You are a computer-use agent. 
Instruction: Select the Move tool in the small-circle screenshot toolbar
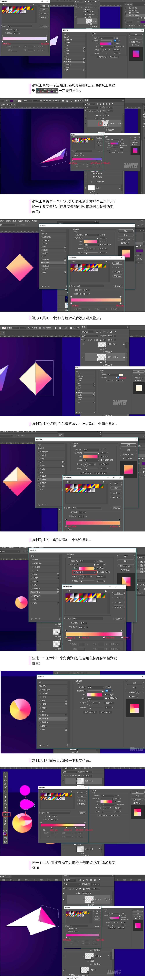(x=5, y=777)
